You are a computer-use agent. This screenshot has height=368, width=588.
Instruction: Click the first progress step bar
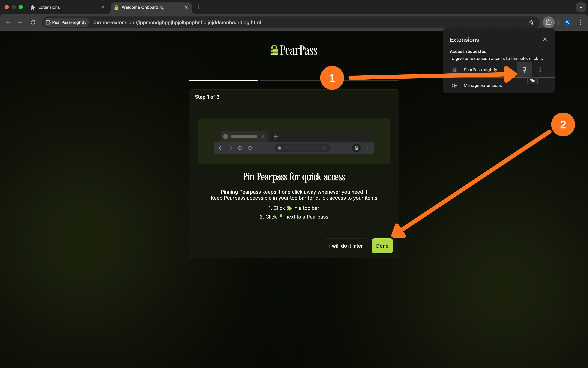pos(223,80)
